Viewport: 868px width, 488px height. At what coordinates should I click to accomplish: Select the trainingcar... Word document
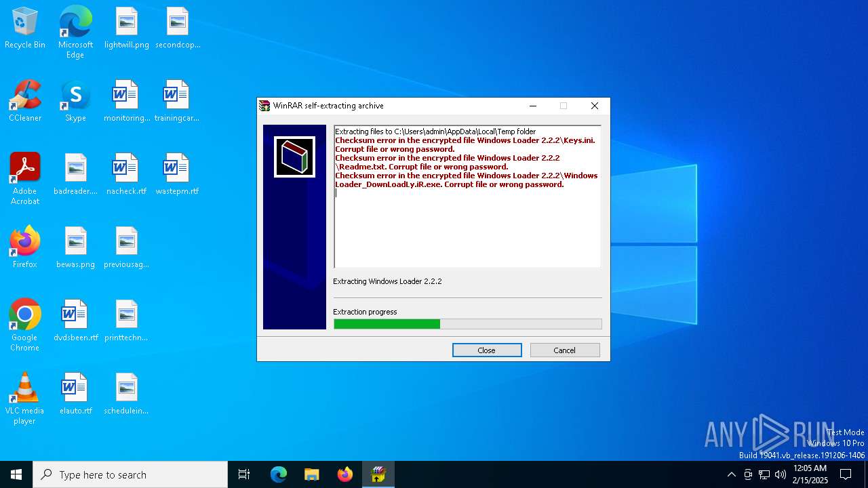(177, 101)
